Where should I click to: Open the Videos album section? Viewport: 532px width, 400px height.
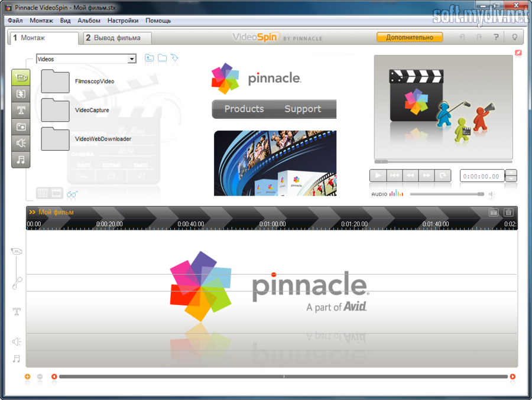pyautogui.click(x=21, y=77)
